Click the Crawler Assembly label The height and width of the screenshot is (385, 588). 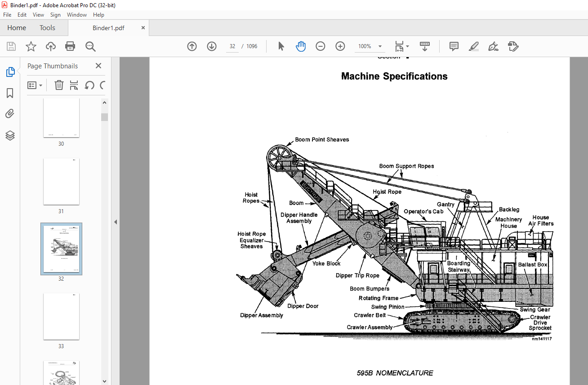pyautogui.click(x=370, y=327)
